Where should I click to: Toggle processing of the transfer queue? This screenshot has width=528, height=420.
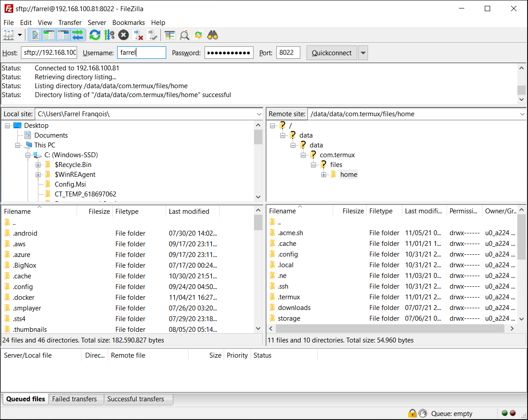pyautogui.click(x=109, y=35)
